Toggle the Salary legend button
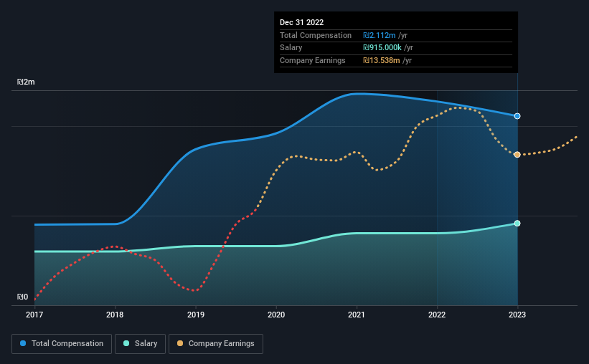The width and height of the screenshot is (589, 364). coord(140,344)
